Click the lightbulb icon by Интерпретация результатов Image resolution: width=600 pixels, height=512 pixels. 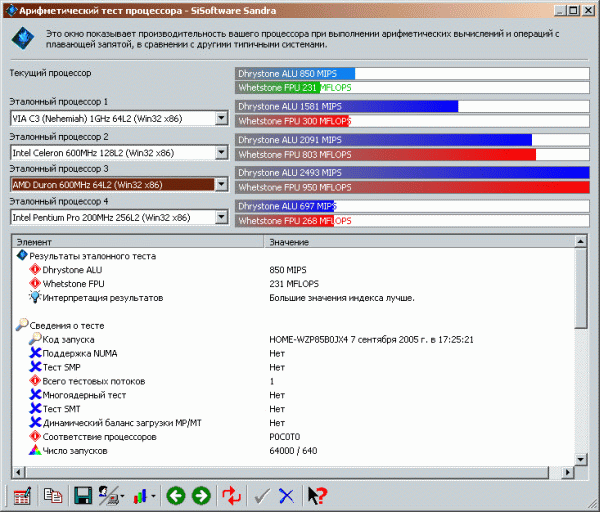point(35,297)
